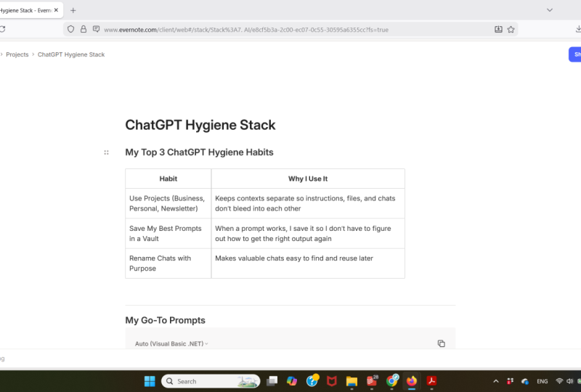Open the Projects breadcrumb link

17,54
